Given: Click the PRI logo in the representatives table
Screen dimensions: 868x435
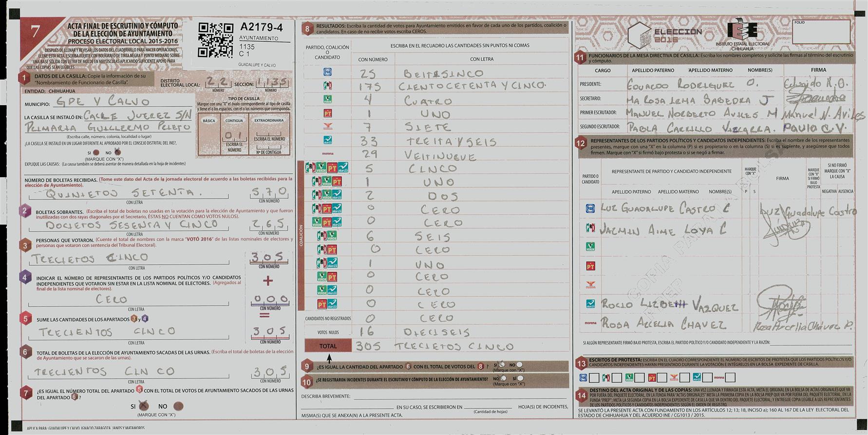Looking at the screenshot, I should pos(590,228).
